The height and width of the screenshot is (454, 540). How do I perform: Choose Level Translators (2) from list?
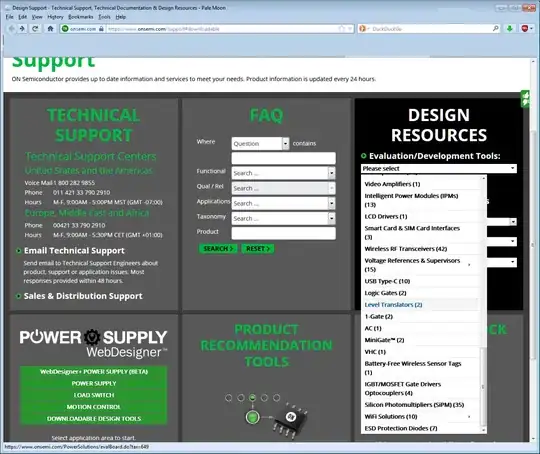pos(393,305)
